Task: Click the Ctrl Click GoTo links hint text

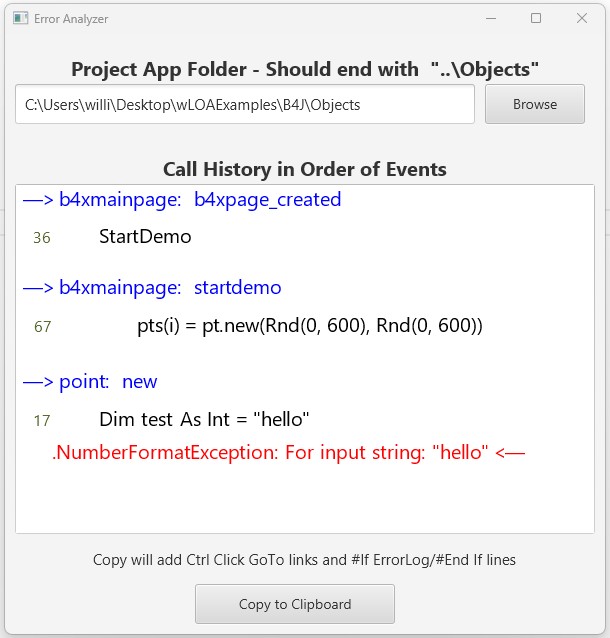Action: (x=304, y=560)
